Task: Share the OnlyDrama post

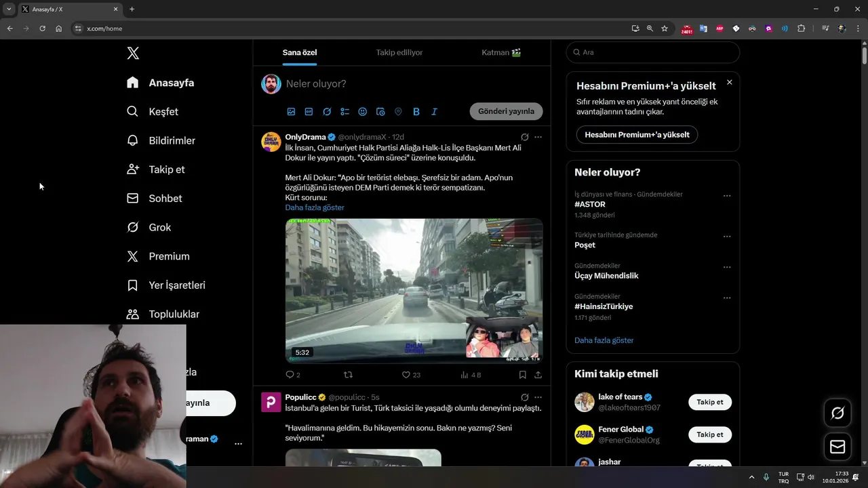Action: coord(538,374)
